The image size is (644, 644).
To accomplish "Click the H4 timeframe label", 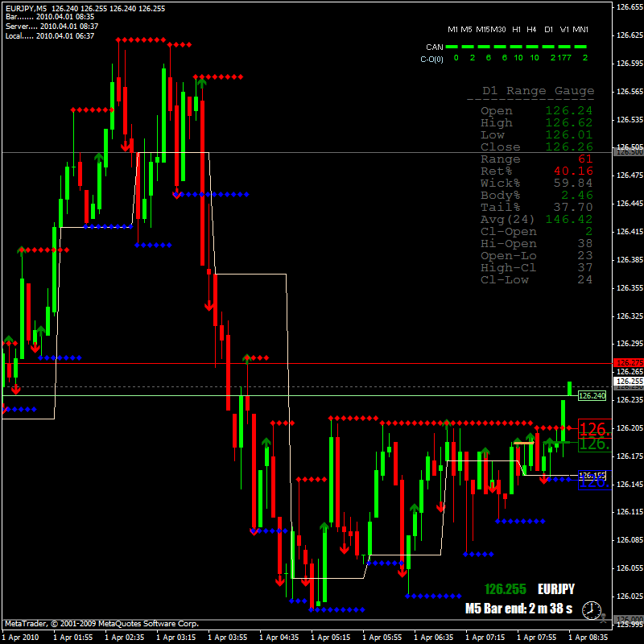I will [x=531, y=30].
